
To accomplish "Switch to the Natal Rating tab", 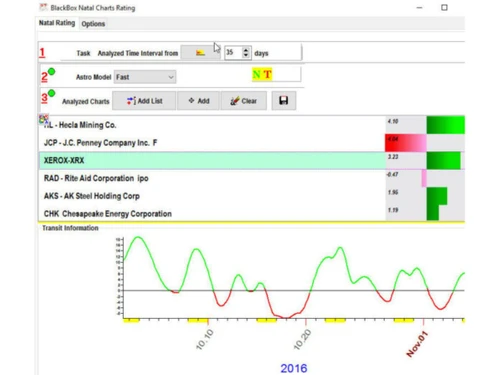I will [x=57, y=23].
